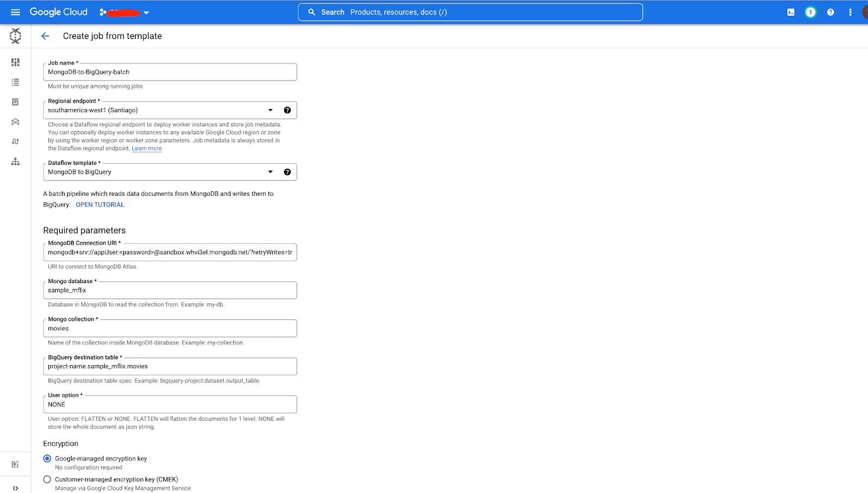868x493 pixels.
Task: Click the OPEN TUTORIAL link
Action: tap(100, 204)
